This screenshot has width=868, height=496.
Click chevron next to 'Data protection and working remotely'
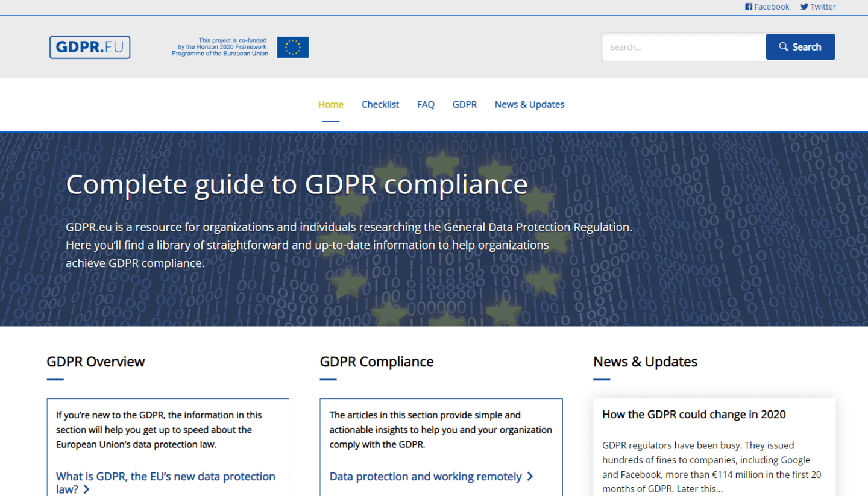(x=530, y=476)
